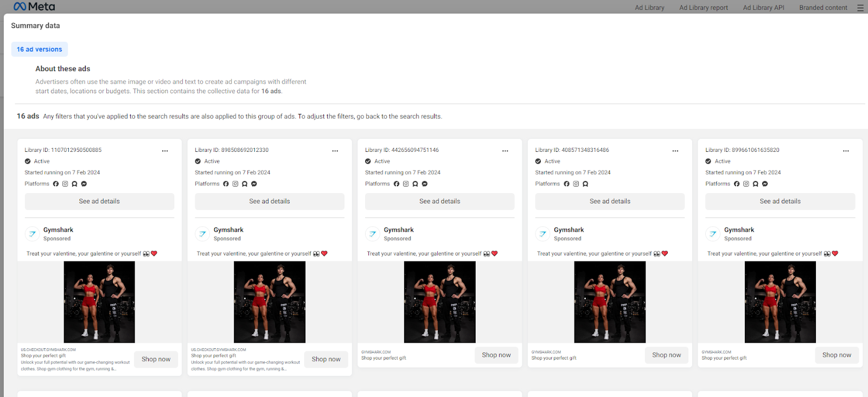Click Facebook platform icon on ad 1107012950500885

pos(56,184)
